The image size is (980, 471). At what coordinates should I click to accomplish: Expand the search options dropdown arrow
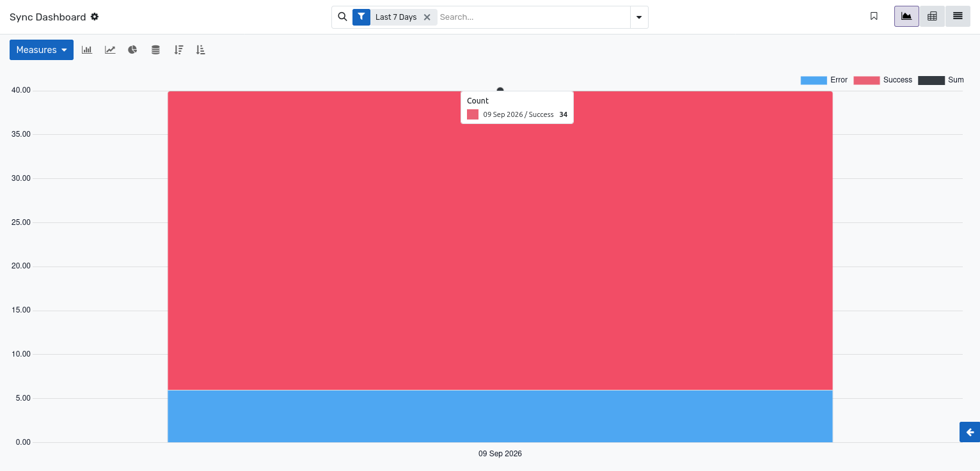[639, 17]
